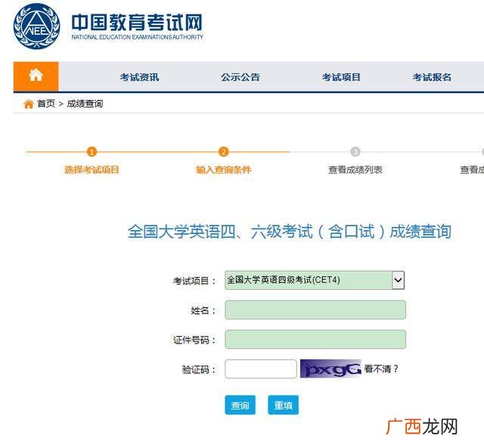This screenshot has height=448, width=484.
Task: Expand the 考试项目 dropdown arrow
Action: [399, 280]
